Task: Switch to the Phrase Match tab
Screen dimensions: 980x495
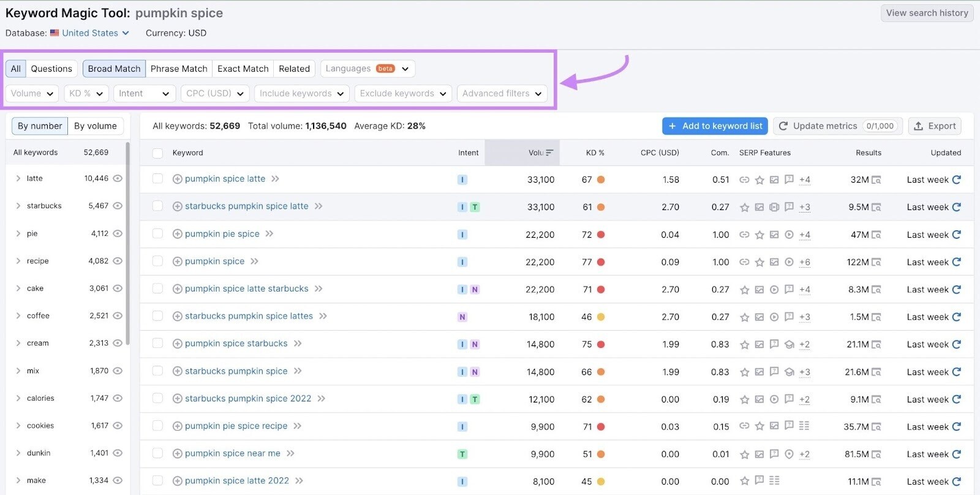Action: point(179,69)
